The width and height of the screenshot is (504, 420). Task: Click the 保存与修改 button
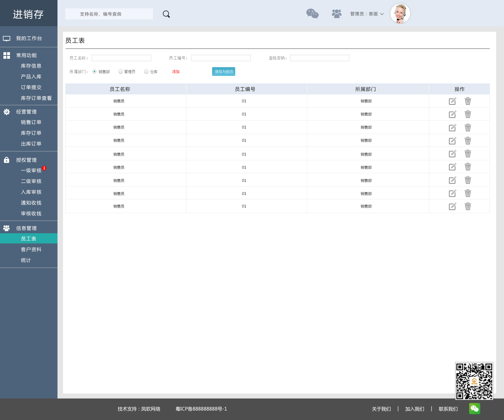[224, 72]
